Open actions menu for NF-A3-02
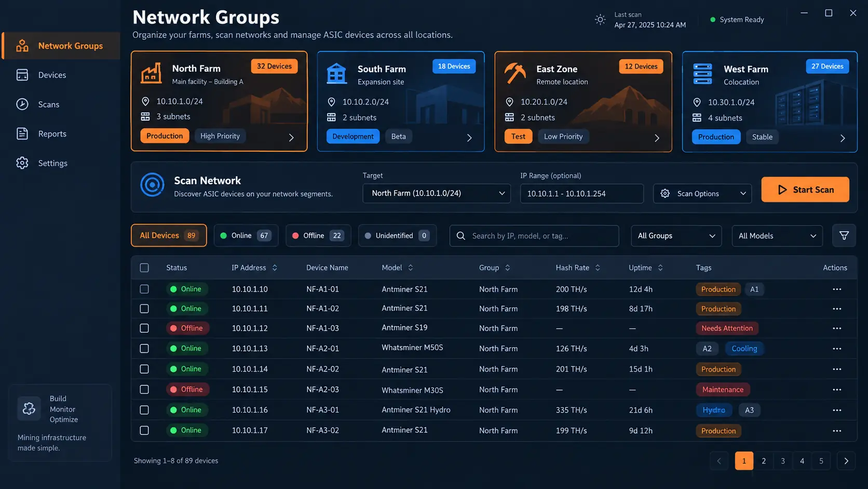The width and height of the screenshot is (868, 489). click(837, 431)
